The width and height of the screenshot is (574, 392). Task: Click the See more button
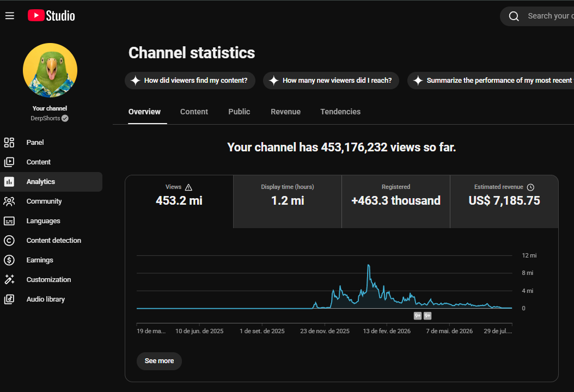(x=159, y=361)
